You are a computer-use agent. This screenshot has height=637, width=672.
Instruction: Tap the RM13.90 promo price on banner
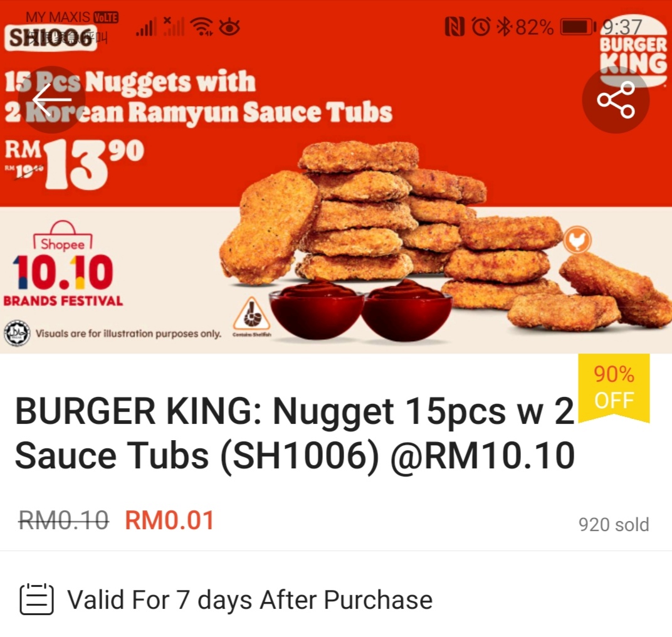coord(75,164)
